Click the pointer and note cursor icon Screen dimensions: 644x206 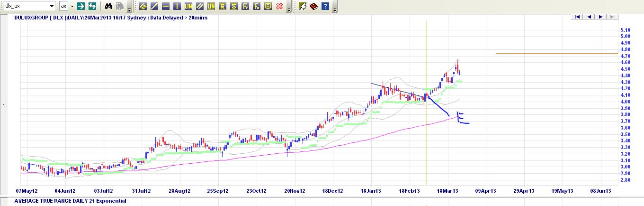303,6
